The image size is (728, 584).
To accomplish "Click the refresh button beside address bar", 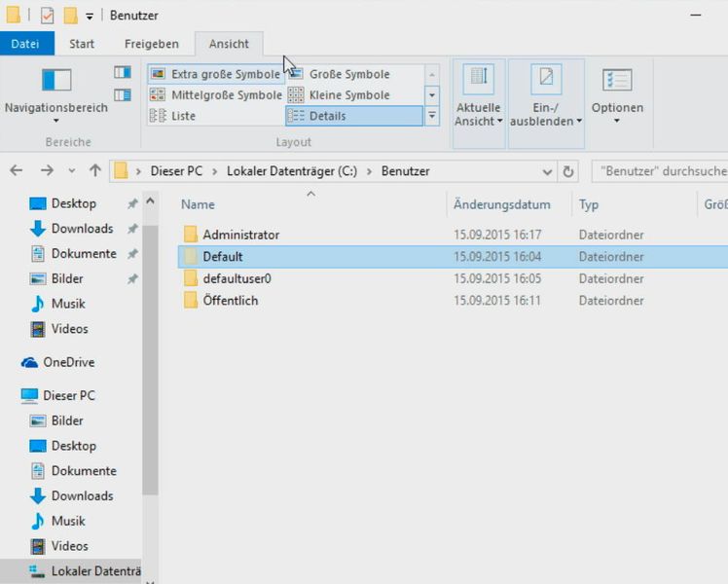I will [x=568, y=170].
